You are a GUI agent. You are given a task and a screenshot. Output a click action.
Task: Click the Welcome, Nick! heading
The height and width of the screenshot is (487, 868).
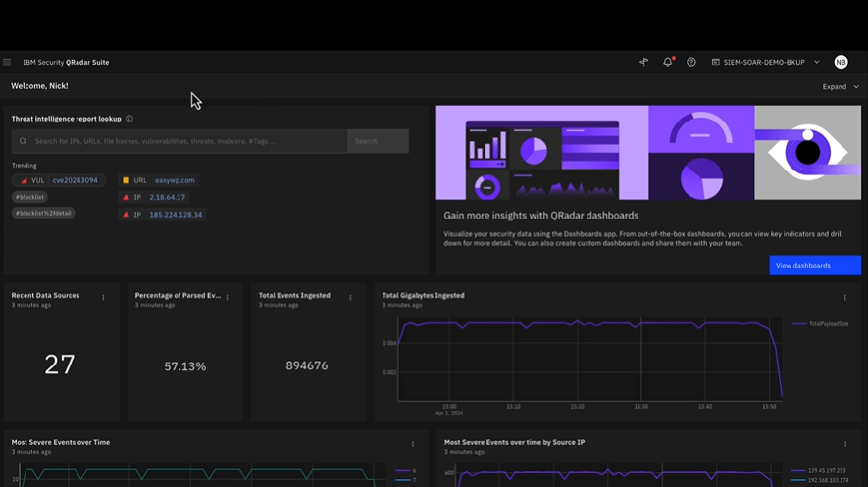[39, 86]
